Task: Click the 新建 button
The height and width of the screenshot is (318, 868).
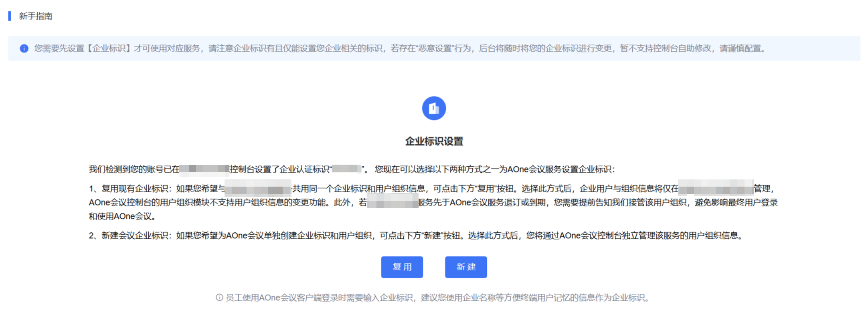Action: pyautogui.click(x=466, y=267)
